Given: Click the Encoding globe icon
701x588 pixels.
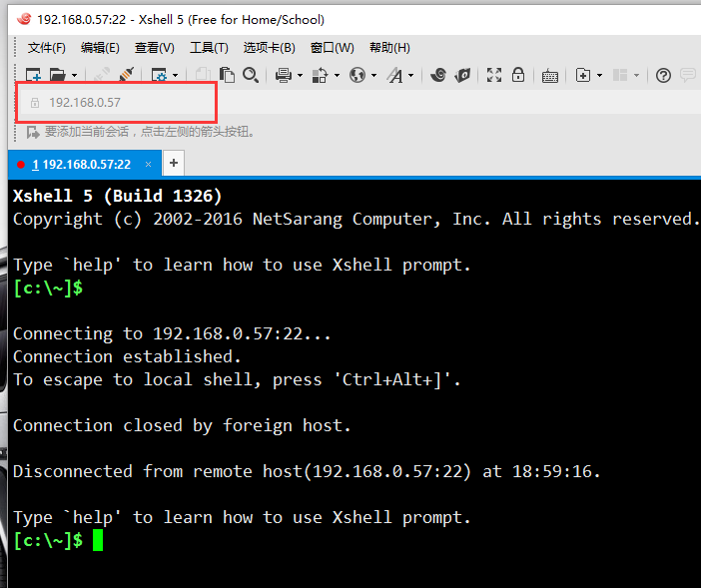Looking at the screenshot, I should [x=357, y=75].
